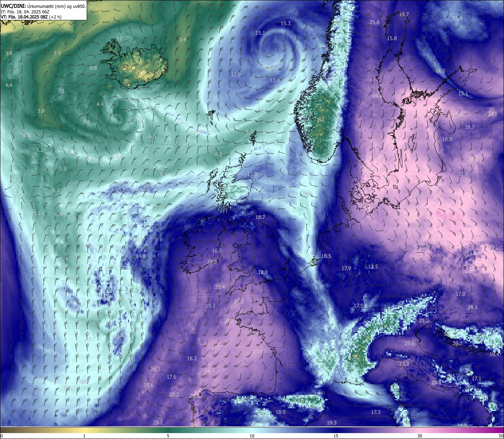Viewport: 504px width, 439px height.
Task: Select the 18.2 value label
Action: 192,358
